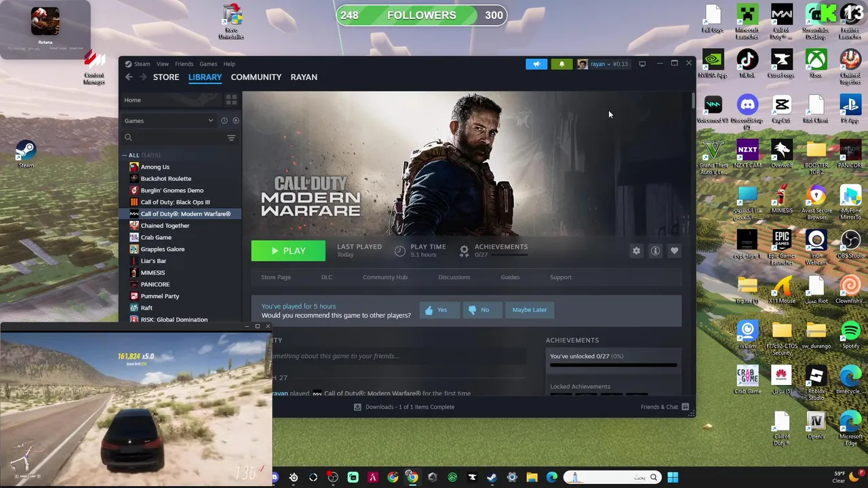Go back with Steam's left arrow
Viewport: 868px width, 488px height.
click(x=129, y=77)
